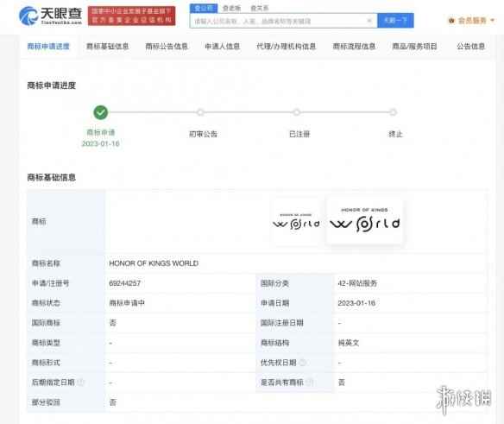
Task: Select the 查老板 search tab
Action: click(x=231, y=8)
